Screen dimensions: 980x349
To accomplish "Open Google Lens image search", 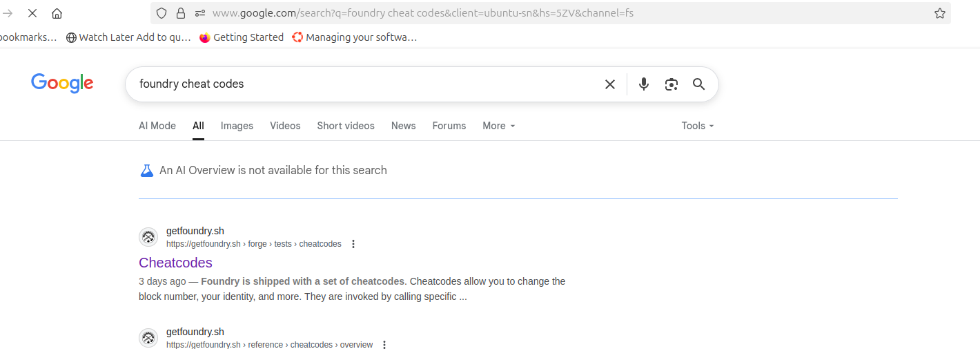I will click(x=671, y=84).
